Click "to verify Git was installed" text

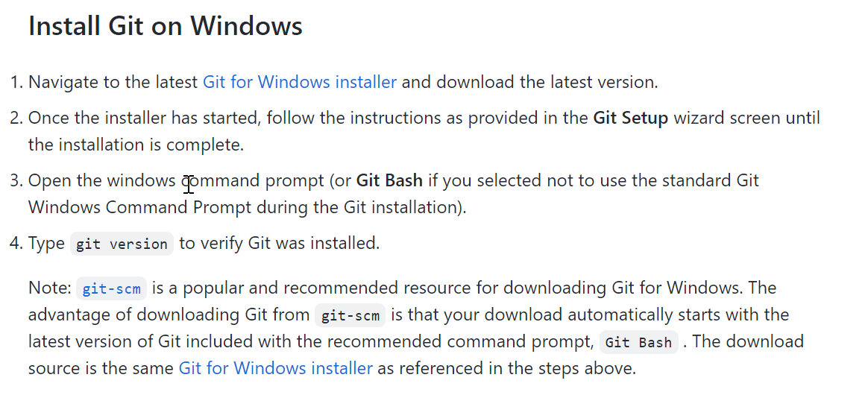coord(279,244)
